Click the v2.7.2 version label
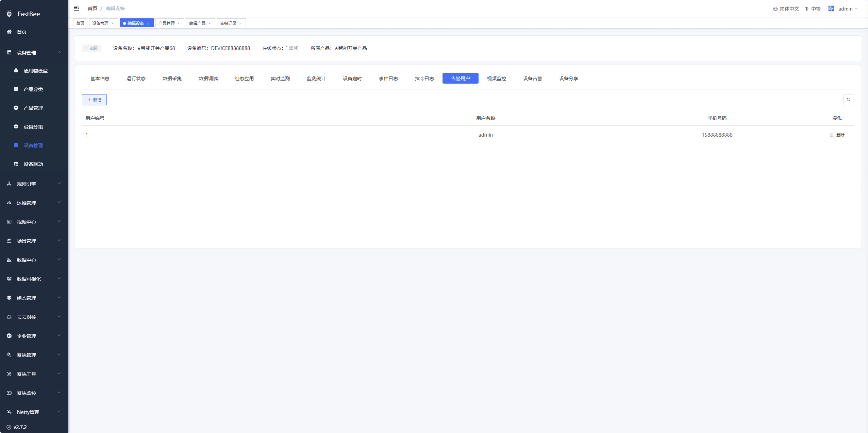 click(x=20, y=427)
